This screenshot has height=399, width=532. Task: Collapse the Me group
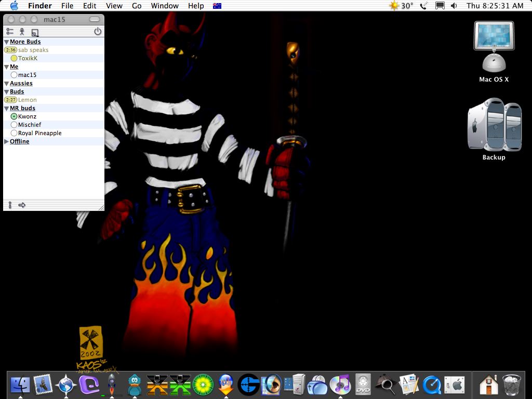pos(6,67)
